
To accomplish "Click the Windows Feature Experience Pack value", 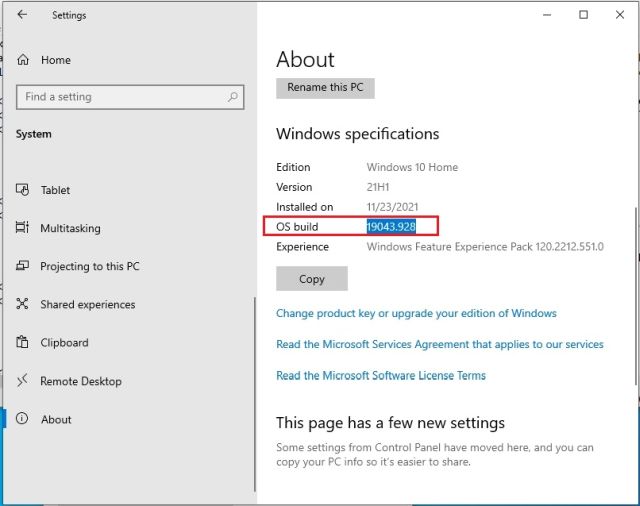I will point(485,247).
